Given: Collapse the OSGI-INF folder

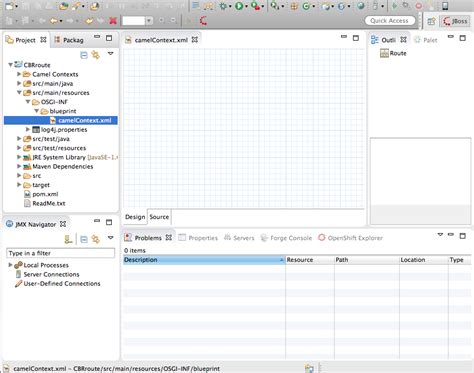Looking at the screenshot, I should pyautogui.click(x=28, y=102).
